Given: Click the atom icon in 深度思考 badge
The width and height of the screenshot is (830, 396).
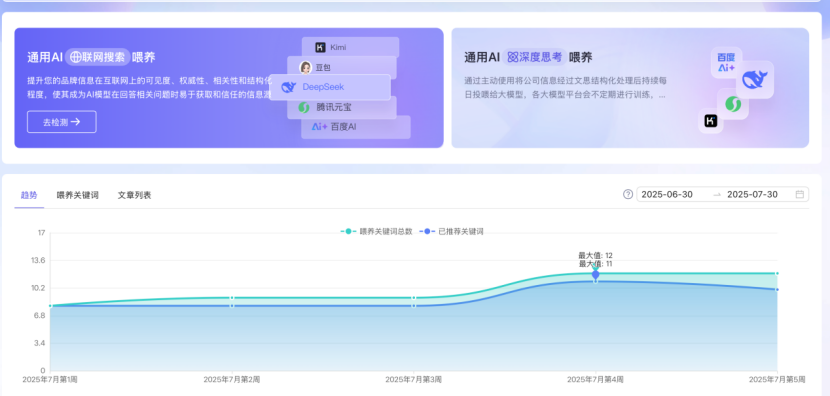Looking at the screenshot, I should click(512, 57).
